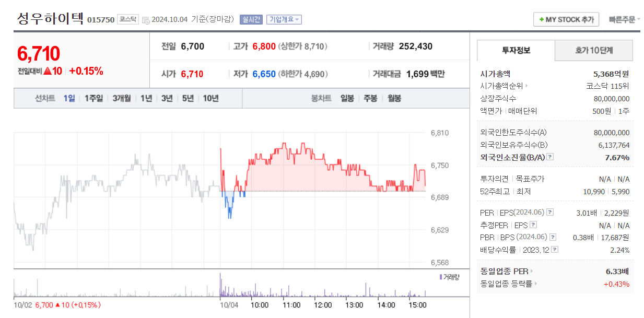Select the 주봉 candlestick view
This screenshot has width=644, height=318.
point(370,98)
